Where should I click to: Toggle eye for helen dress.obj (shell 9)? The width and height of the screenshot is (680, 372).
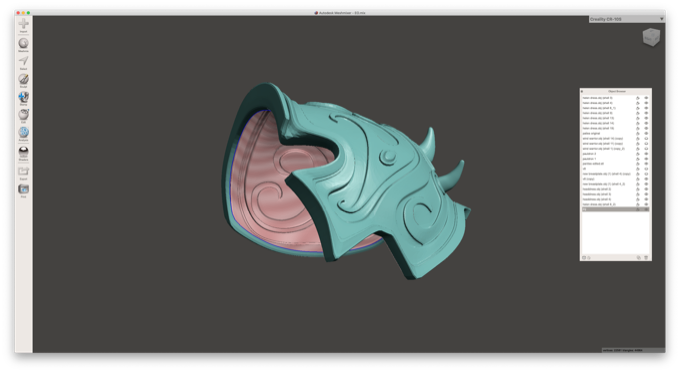[x=646, y=113]
